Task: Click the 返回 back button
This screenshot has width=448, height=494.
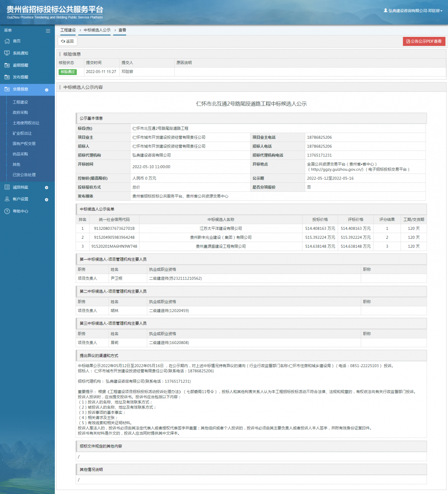Action: click(x=68, y=41)
